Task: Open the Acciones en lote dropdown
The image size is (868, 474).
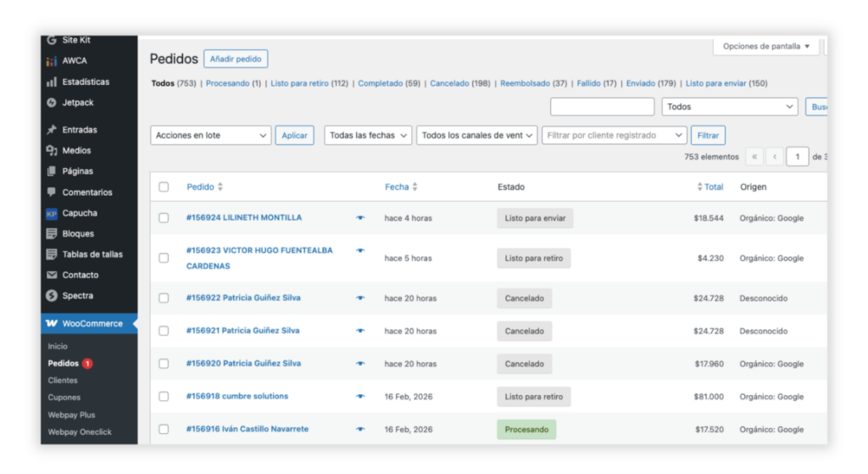Action: [x=211, y=136]
